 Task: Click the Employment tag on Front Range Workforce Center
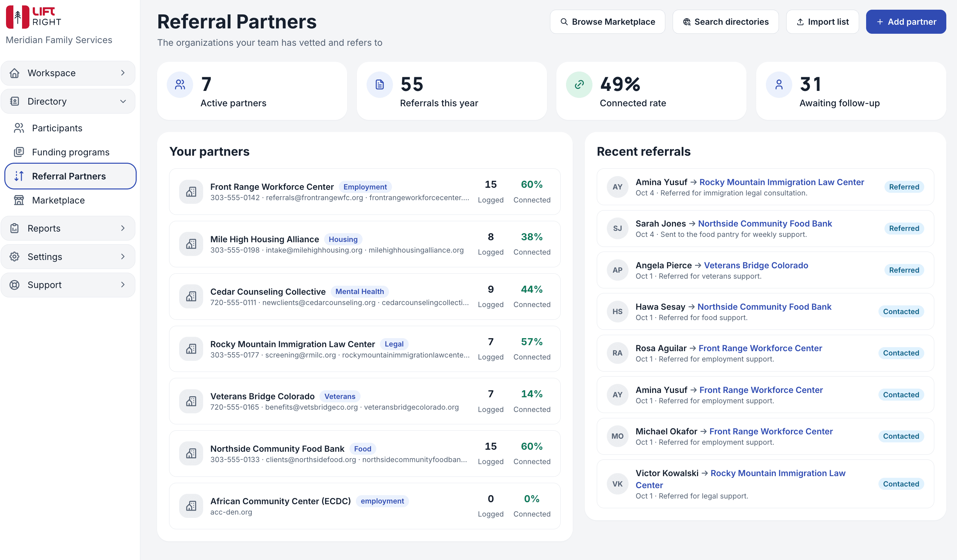(x=365, y=187)
